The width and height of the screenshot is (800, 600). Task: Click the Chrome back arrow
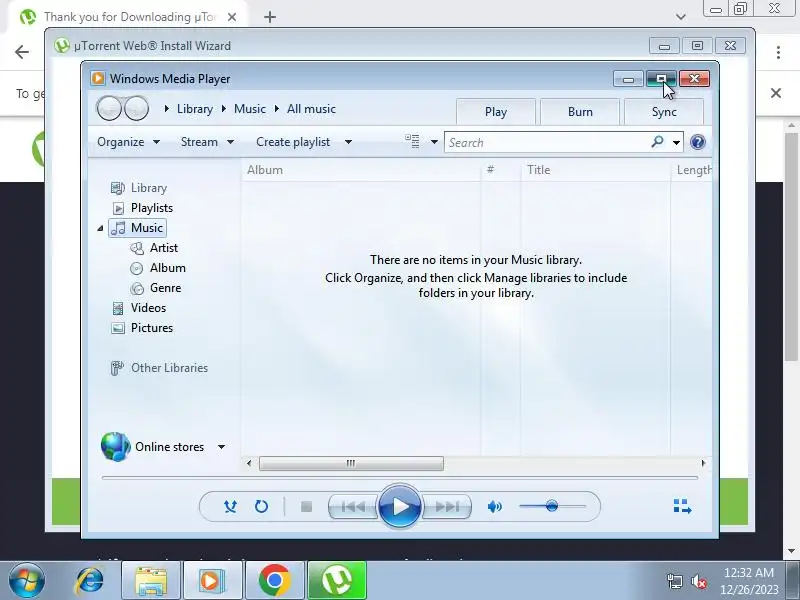[22, 52]
